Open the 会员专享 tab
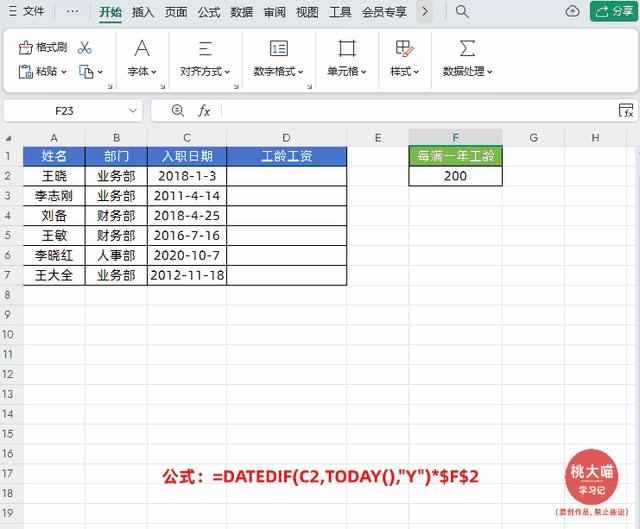 point(384,12)
